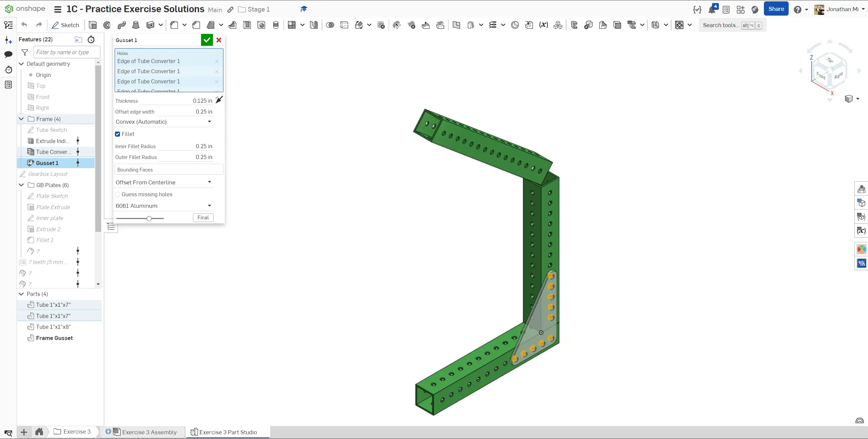Enable Guess missing holes checkbox

pos(118,194)
